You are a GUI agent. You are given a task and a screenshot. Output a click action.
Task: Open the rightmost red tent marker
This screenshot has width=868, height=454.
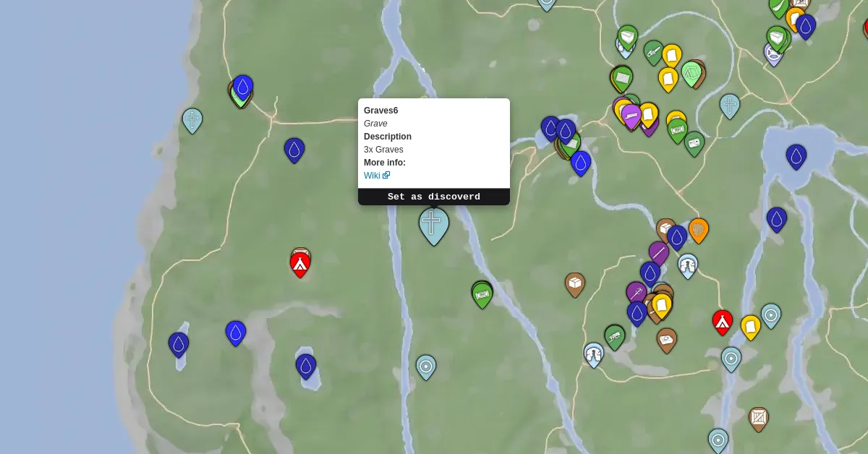coord(723,322)
